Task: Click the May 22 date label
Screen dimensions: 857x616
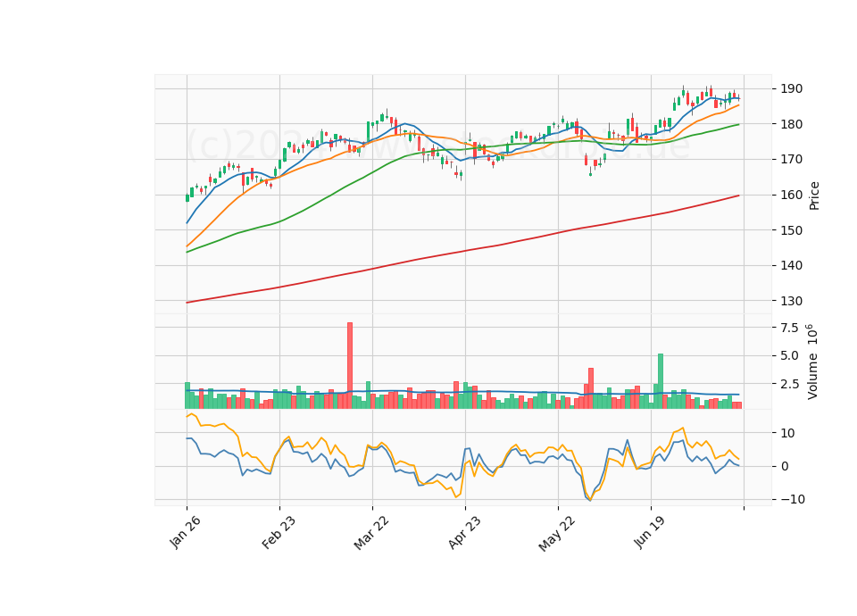Action: click(557, 533)
